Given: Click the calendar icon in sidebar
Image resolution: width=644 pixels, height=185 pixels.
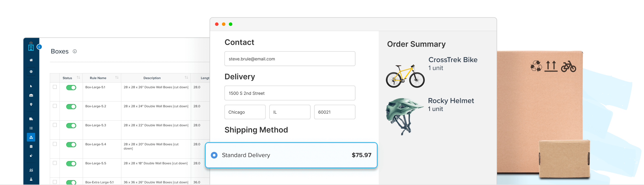Looking at the screenshot, I should [31, 146].
